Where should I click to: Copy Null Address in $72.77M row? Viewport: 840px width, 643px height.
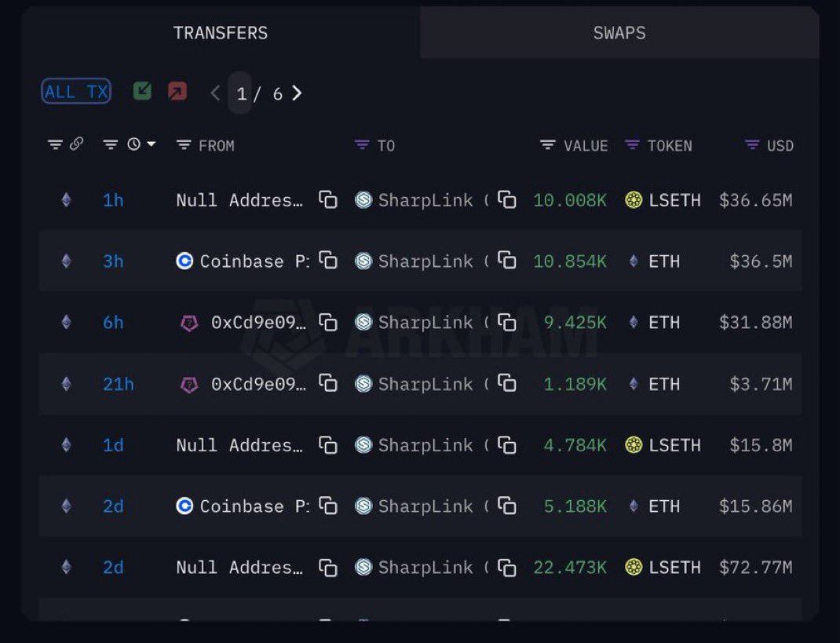tap(328, 567)
